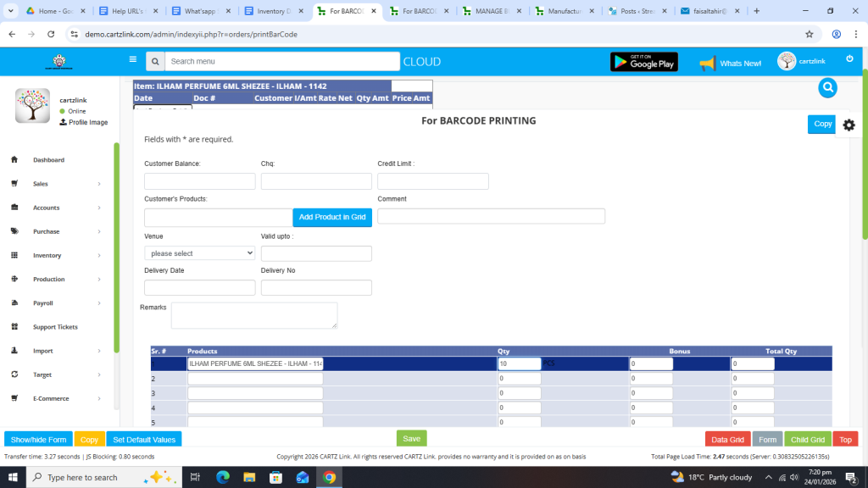Viewport: 868px width, 488px height.
Task: Open Dashboard from the sidebar
Action: (48, 160)
